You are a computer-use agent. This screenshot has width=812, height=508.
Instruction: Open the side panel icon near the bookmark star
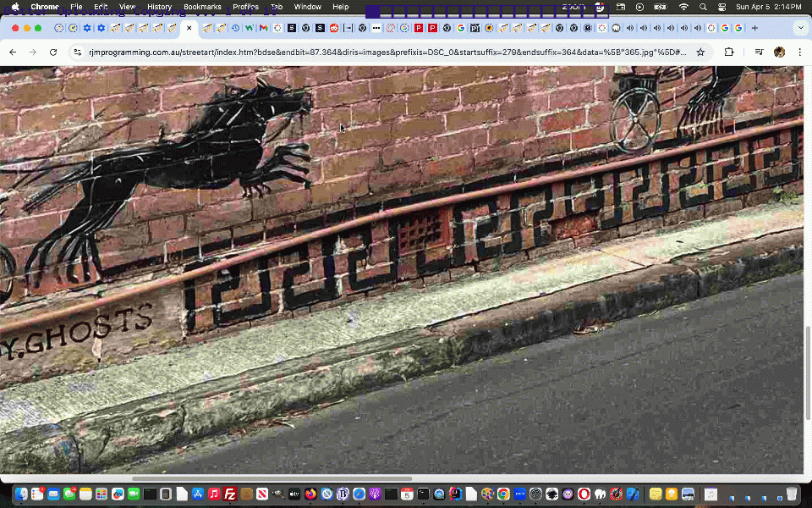pos(729,52)
